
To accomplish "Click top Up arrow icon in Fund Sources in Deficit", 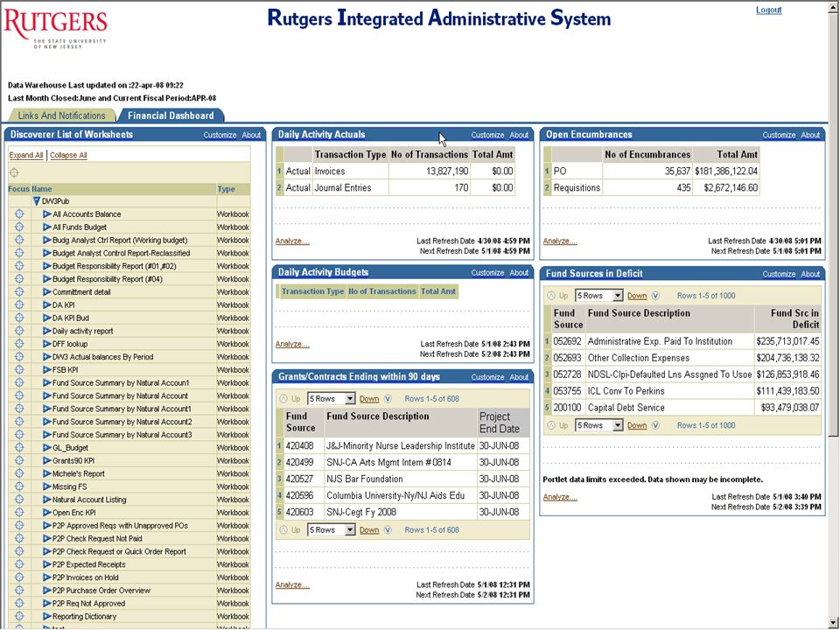I will point(551,296).
